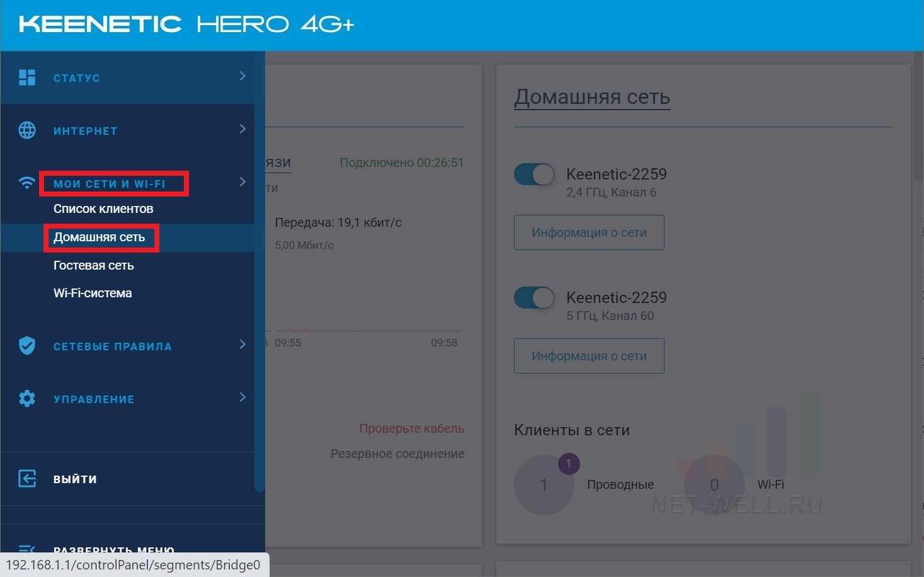Click the purple badge on wired clients
924x577 pixels.
[569, 464]
